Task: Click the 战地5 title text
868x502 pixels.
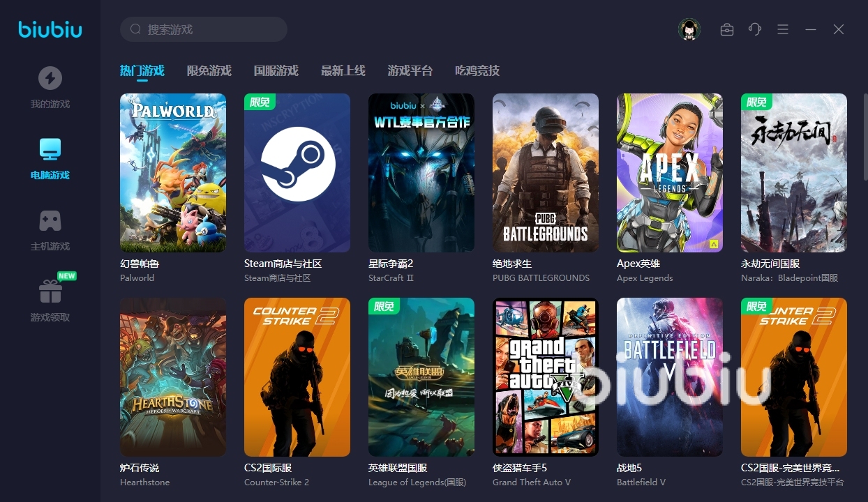Action: [629, 468]
